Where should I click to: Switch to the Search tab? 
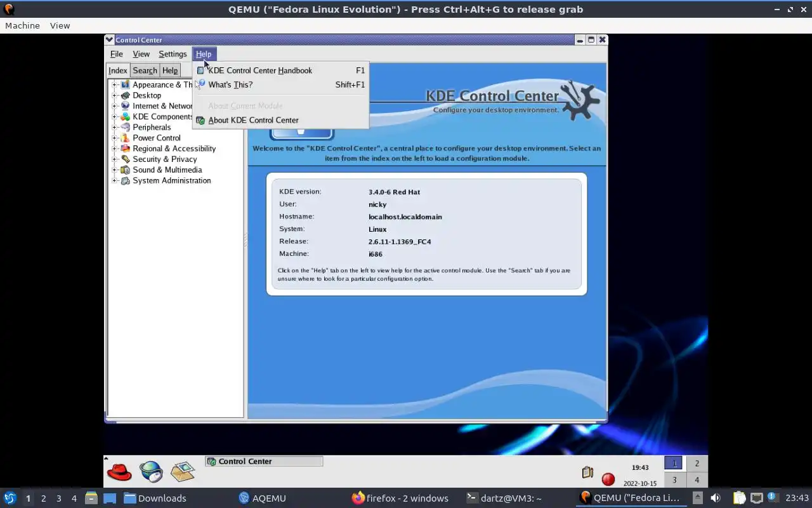click(x=145, y=70)
